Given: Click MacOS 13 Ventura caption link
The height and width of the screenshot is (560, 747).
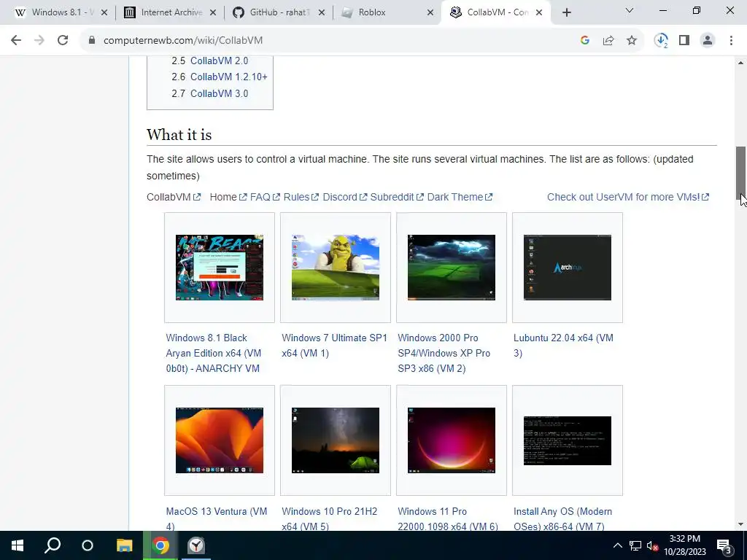Looking at the screenshot, I should 216,518.
